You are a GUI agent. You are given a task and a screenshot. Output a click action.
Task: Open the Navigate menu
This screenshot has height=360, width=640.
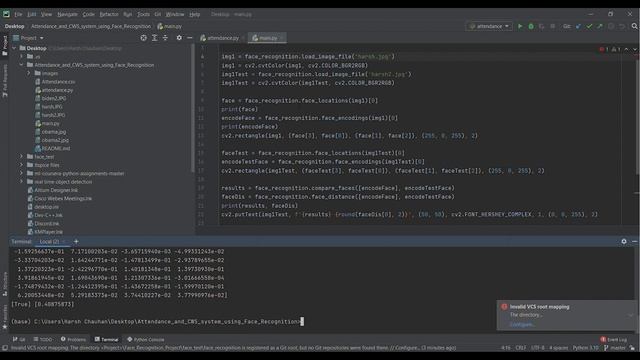[x=67, y=14]
